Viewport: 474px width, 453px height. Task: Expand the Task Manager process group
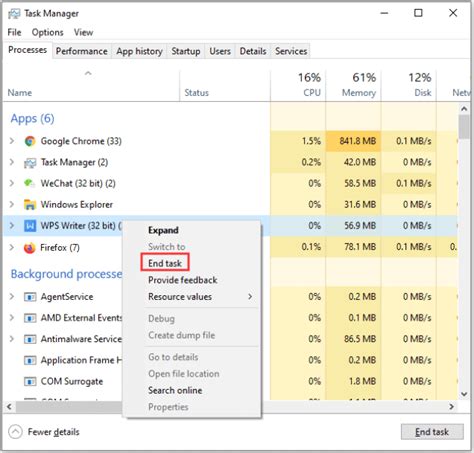[12, 162]
